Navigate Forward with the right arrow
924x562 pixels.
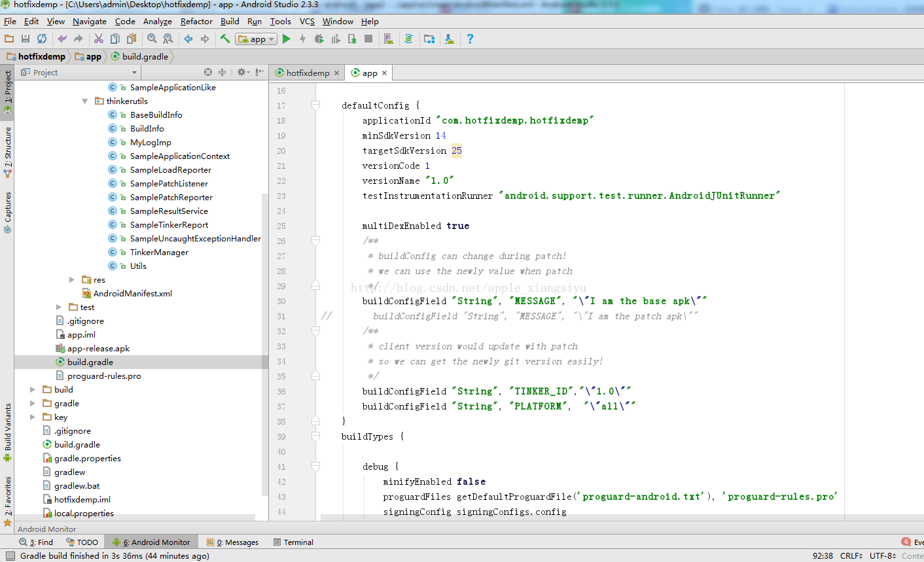click(205, 39)
